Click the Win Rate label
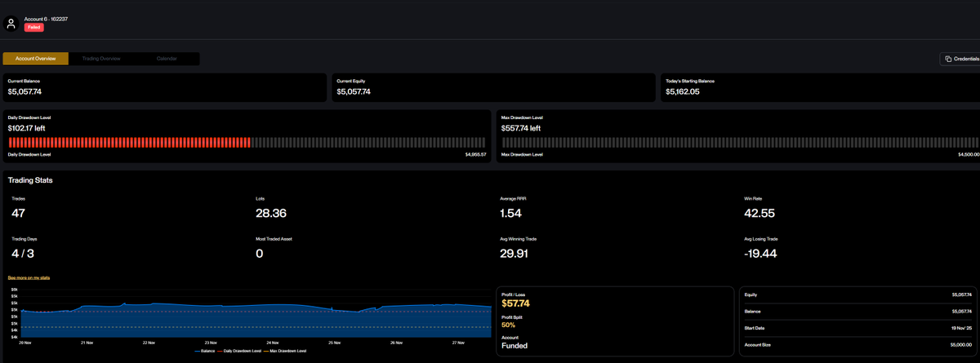The image size is (980, 363). click(753, 198)
